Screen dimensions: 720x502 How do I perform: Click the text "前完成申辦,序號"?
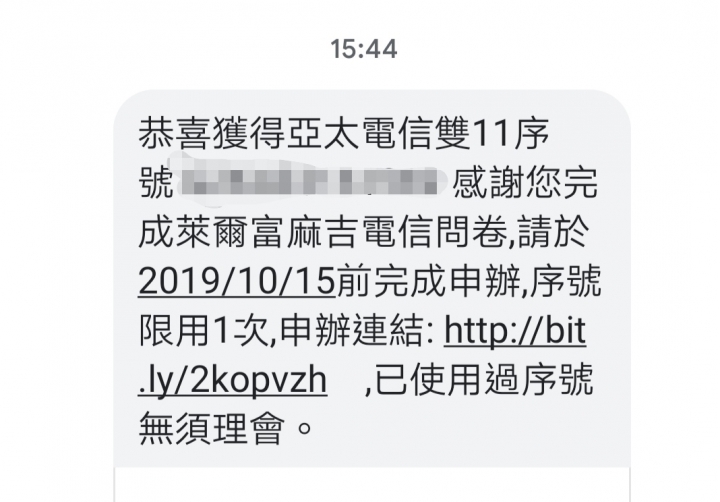click(469, 281)
